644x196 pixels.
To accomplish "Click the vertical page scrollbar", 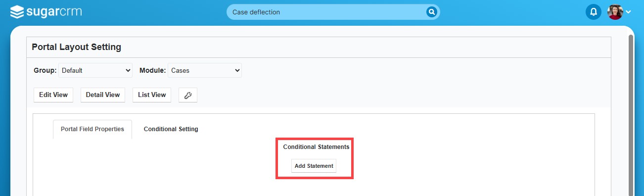I will [x=631, y=115].
